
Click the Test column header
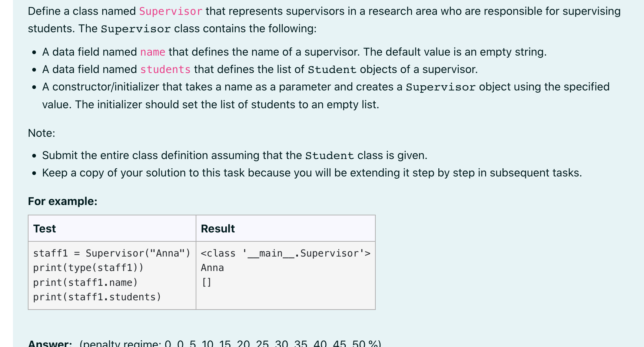(44, 228)
